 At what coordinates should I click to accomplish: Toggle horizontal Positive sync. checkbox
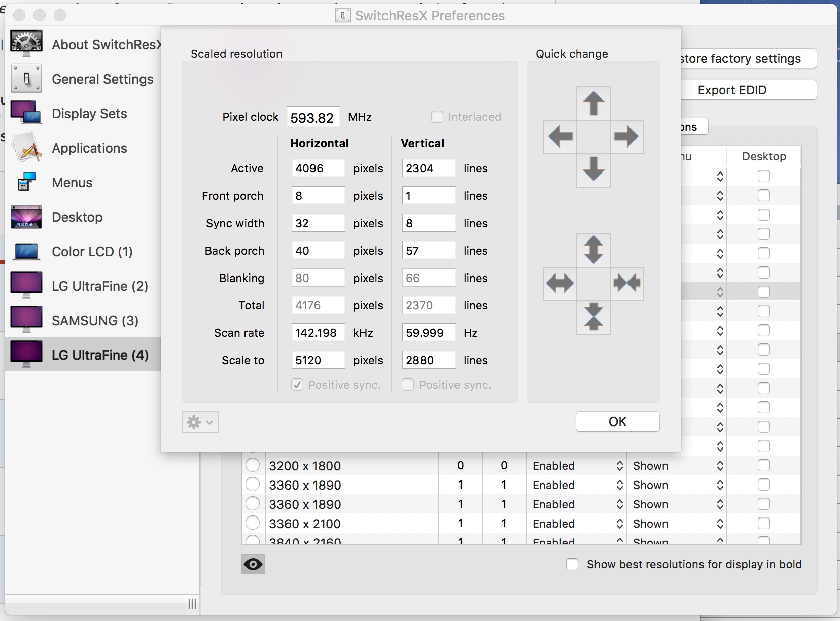click(297, 385)
